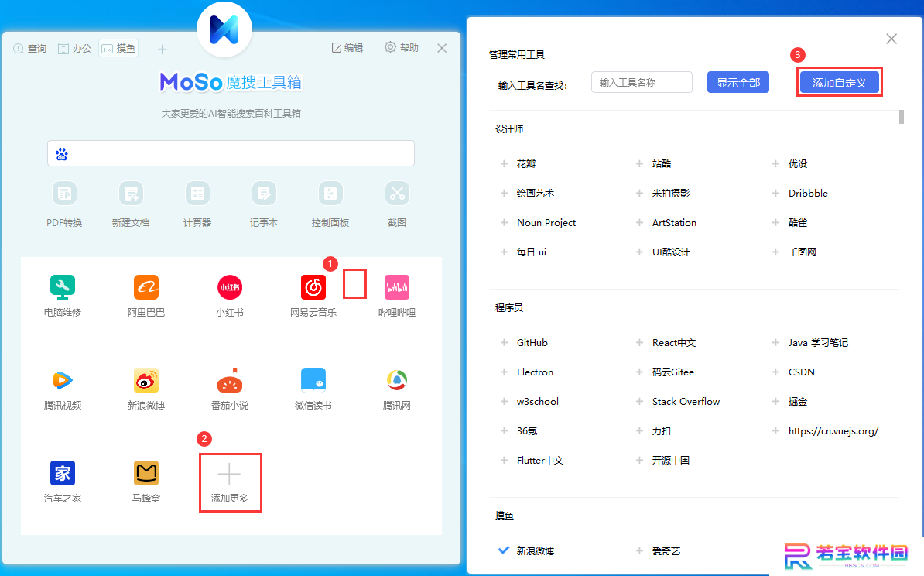Add Dribbble to common tools
The image size is (924, 576).
(x=775, y=194)
